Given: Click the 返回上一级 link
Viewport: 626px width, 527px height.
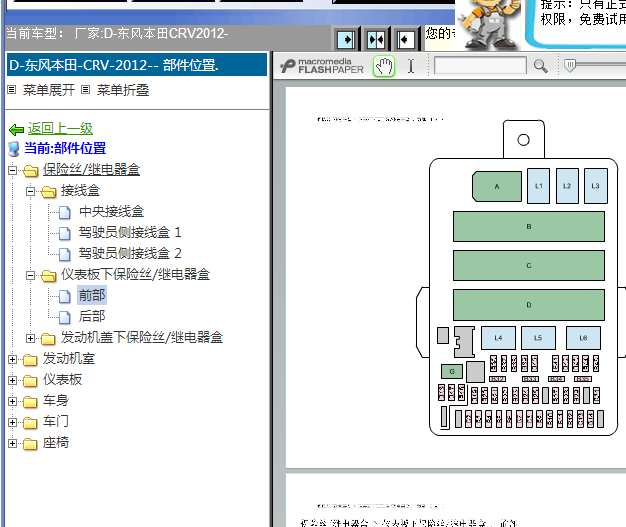Looking at the screenshot, I should click(x=60, y=129).
